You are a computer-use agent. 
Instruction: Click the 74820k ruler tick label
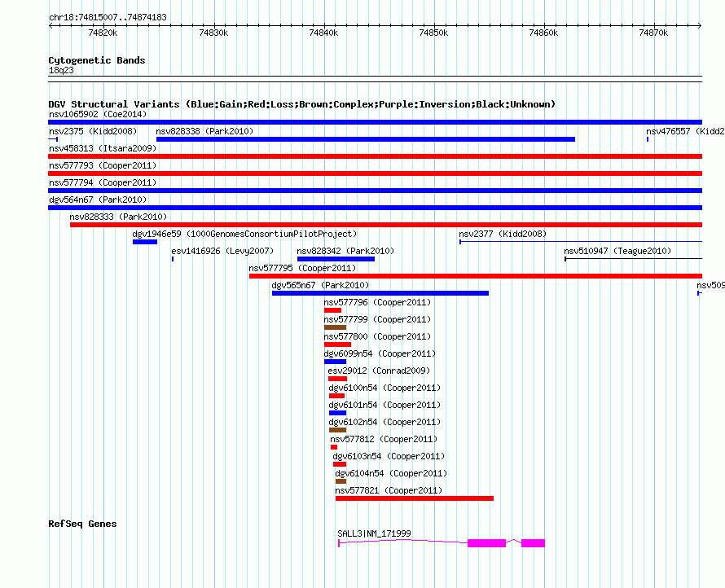(x=103, y=33)
